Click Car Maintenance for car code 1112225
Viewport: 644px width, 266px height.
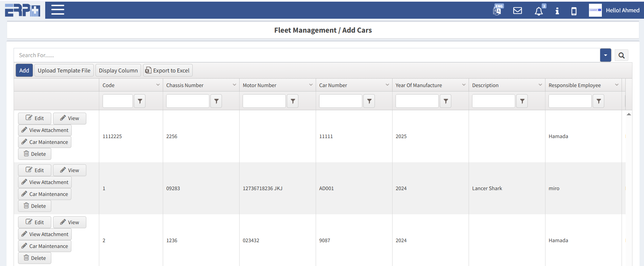tap(45, 142)
